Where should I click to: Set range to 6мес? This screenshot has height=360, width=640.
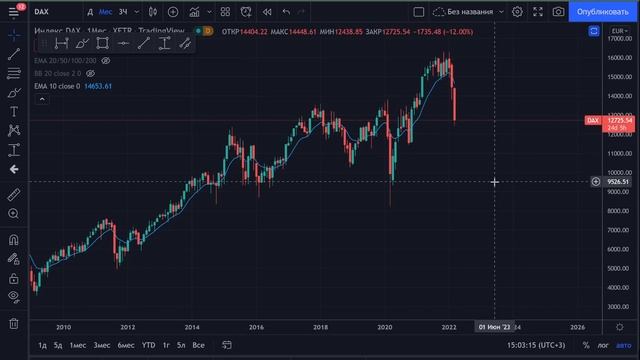click(126, 345)
